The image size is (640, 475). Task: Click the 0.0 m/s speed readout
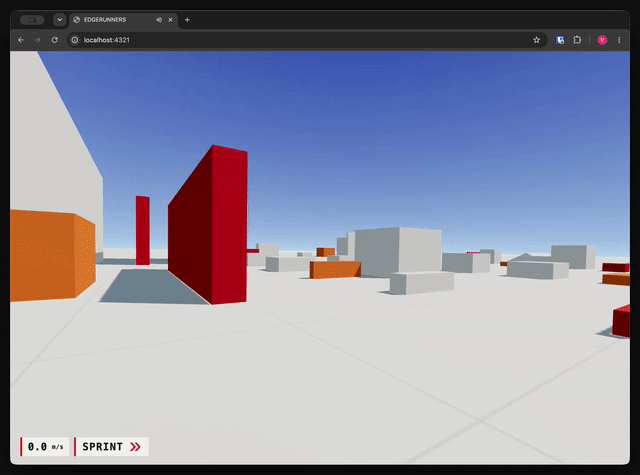point(45,447)
